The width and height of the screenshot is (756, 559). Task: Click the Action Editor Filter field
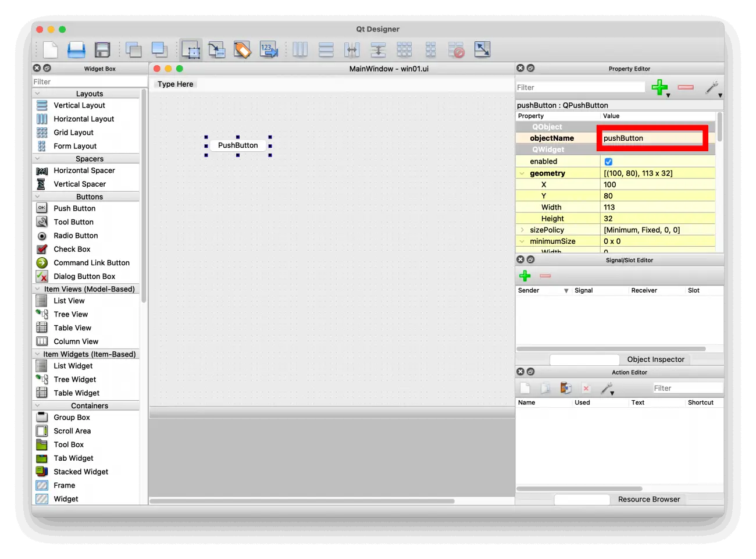click(687, 388)
